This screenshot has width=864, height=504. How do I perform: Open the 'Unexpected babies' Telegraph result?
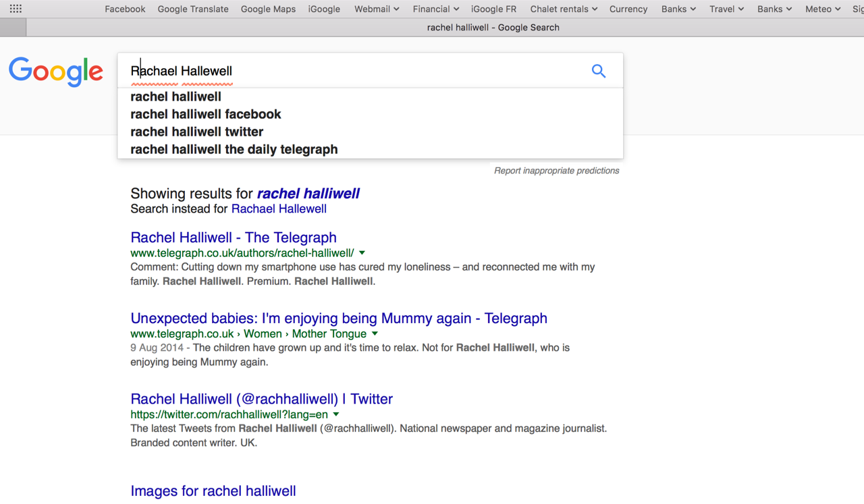[339, 318]
